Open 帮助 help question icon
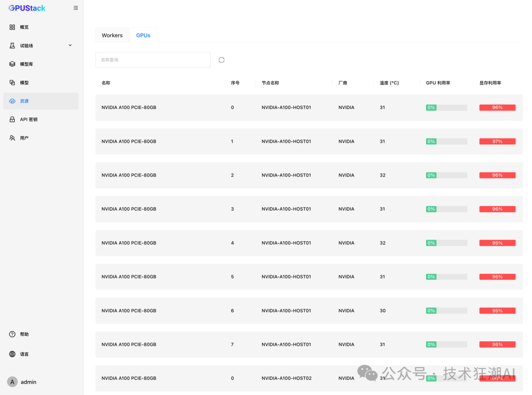532x395 pixels. (12, 334)
